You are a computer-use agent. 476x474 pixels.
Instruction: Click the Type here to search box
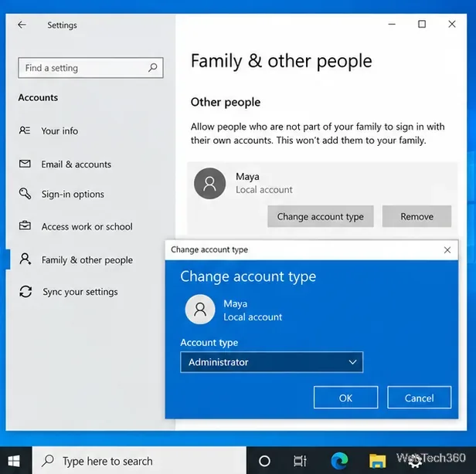(x=139, y=461)
